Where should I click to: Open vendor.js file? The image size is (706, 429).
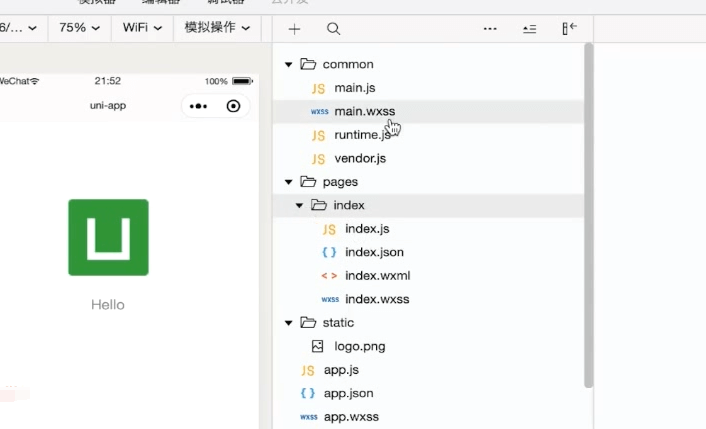[360, 158]
